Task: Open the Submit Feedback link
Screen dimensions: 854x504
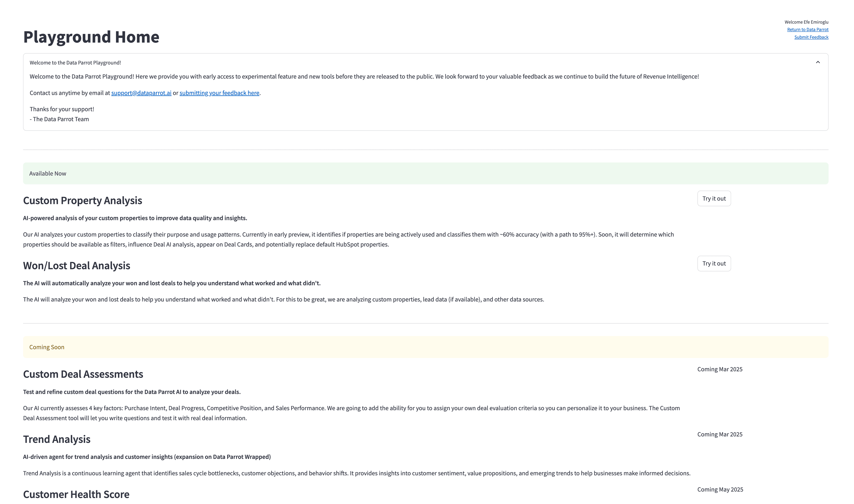Action: [x=811, y=37]
